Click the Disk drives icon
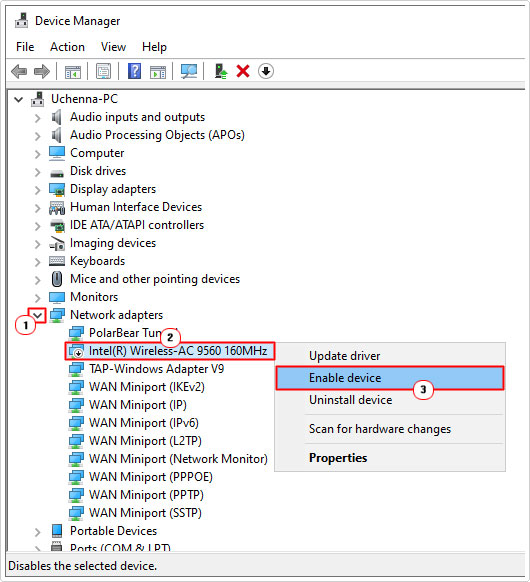The height and width of the screenshot is (582, 530). click(57, 173)
